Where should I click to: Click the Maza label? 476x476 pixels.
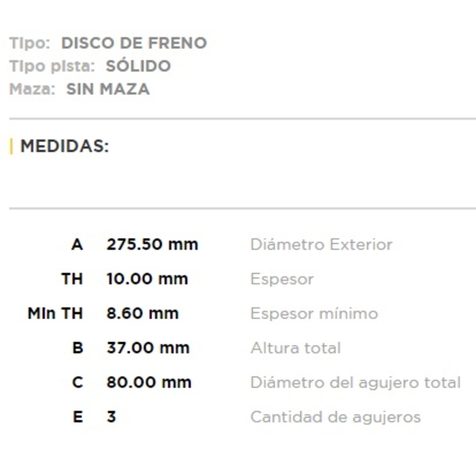tap(32, 89)
